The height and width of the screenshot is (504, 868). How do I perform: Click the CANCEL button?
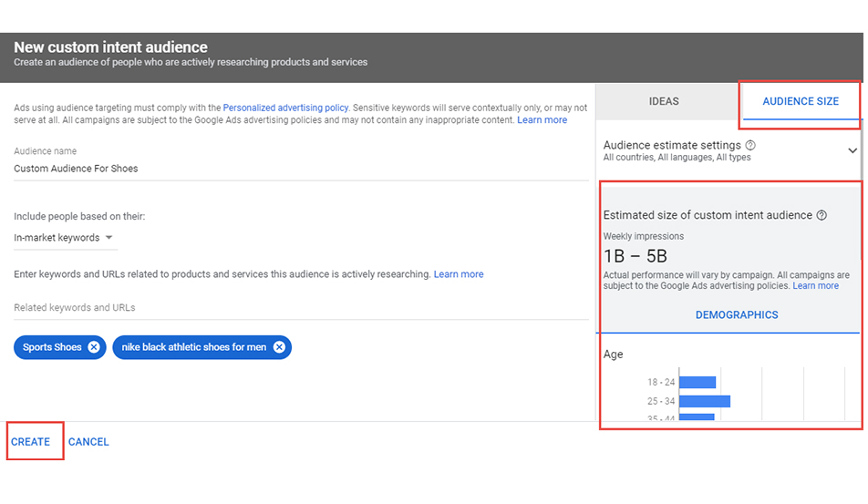coord(88,441)
